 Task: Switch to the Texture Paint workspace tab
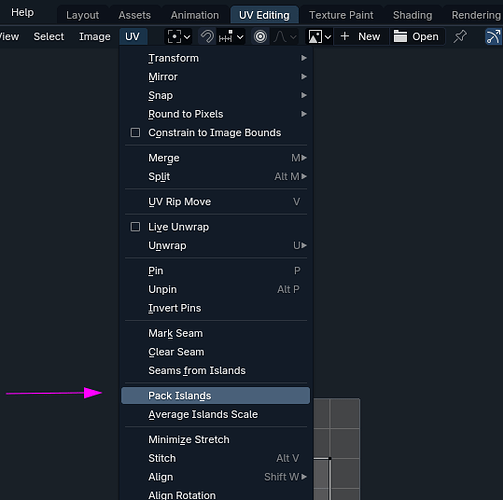(x=341, y=15)
